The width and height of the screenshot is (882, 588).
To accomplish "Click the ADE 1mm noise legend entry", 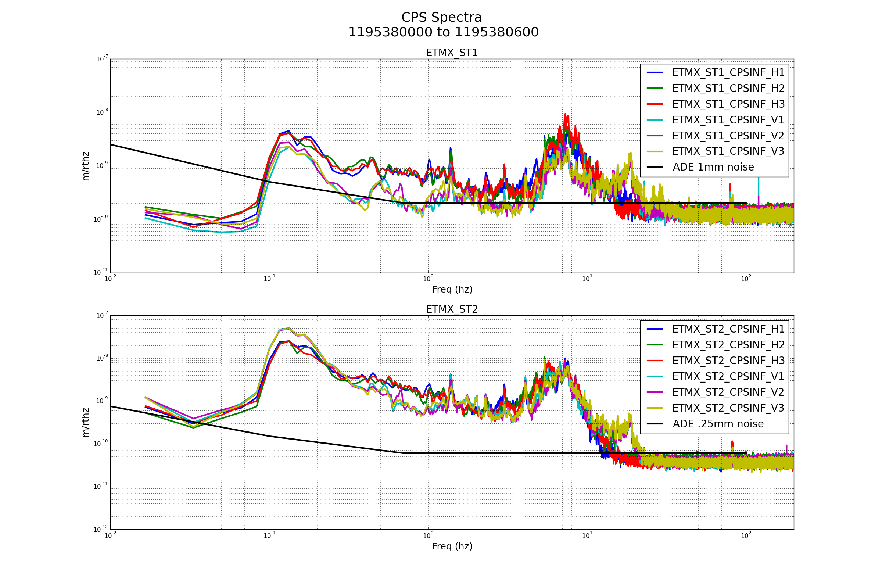I will (713, 167).
